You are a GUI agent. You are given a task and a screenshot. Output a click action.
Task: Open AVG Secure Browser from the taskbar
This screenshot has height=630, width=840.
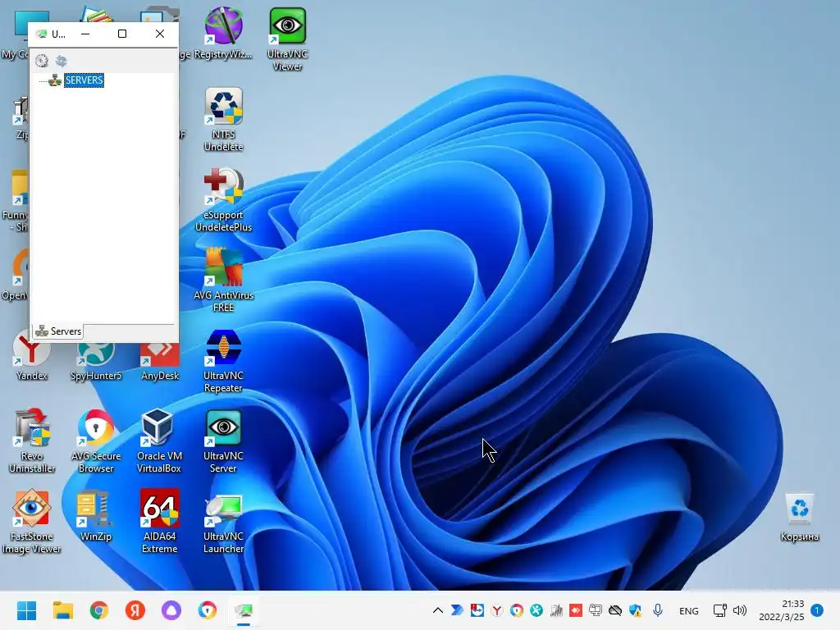[x=208, y=610]
